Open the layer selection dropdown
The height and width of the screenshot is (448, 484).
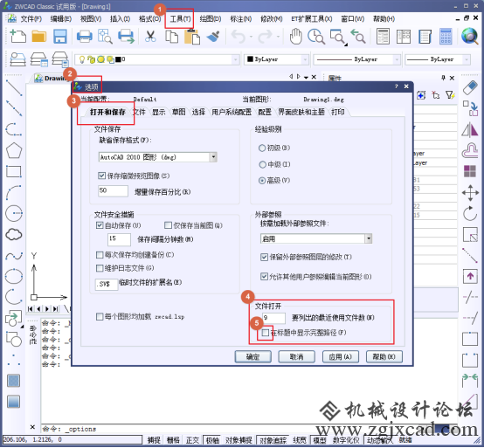pyautogui.click(x=236, y=59)
